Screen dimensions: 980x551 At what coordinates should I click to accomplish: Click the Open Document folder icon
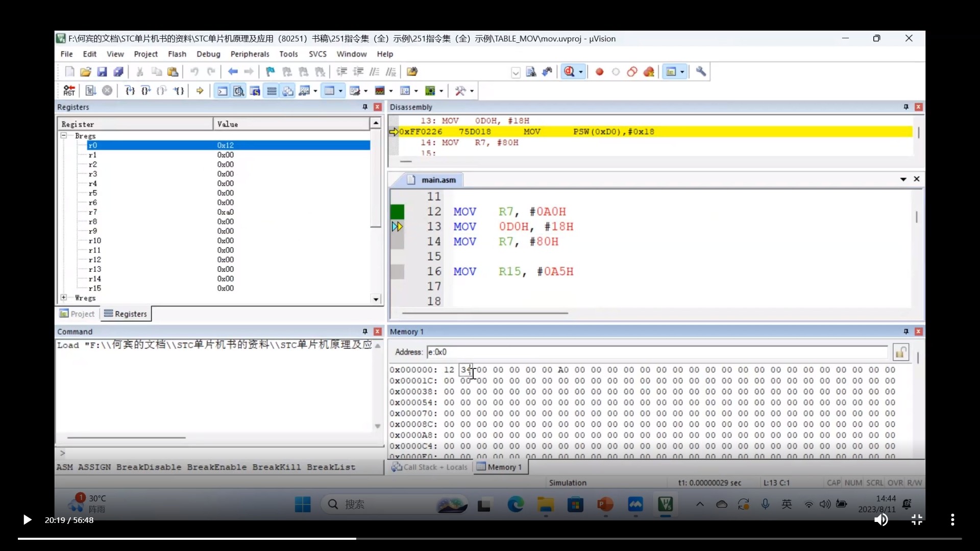[x=412, y=72]
